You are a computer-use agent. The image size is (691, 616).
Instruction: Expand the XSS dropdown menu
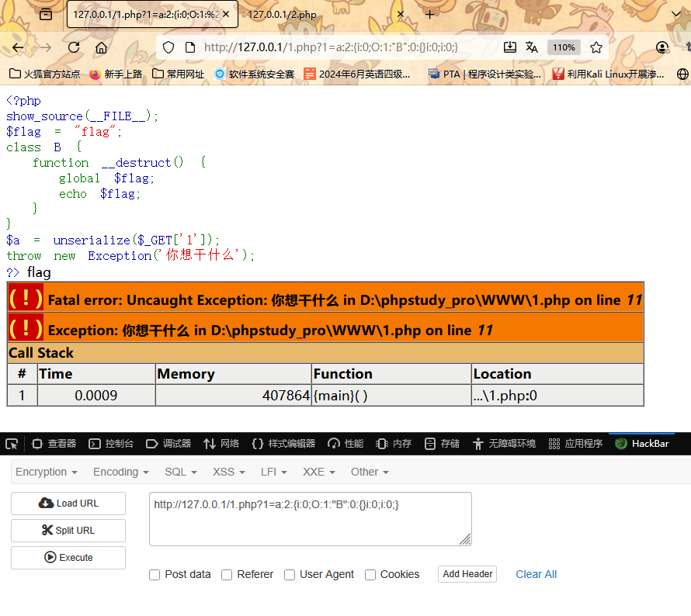click(228, 472)
